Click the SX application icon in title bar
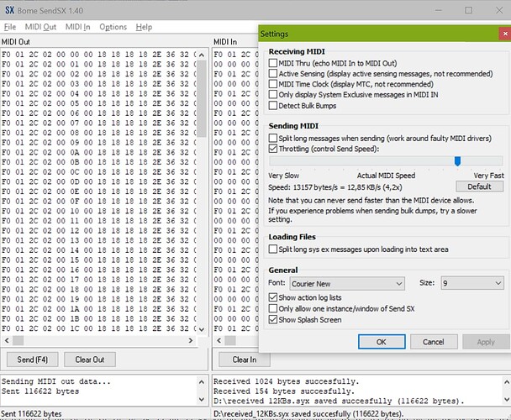This screenshot has width=511, height=420. tap(10, 10)
